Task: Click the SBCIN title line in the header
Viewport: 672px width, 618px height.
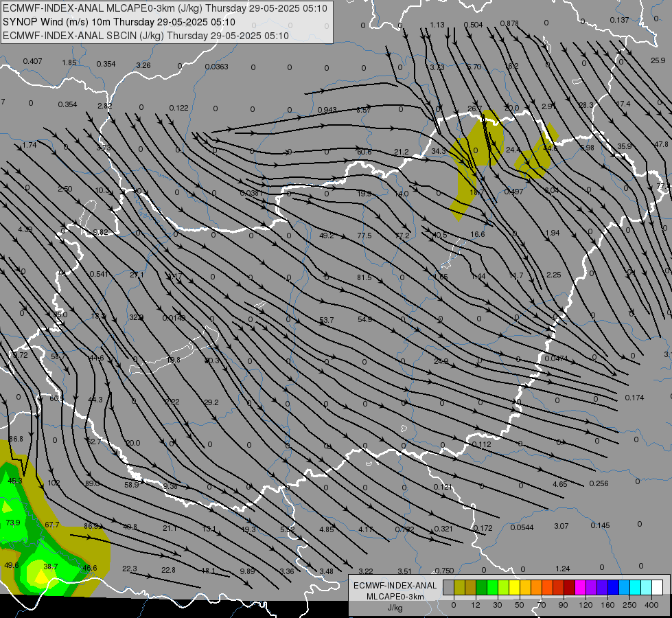Action: point(146,36)
